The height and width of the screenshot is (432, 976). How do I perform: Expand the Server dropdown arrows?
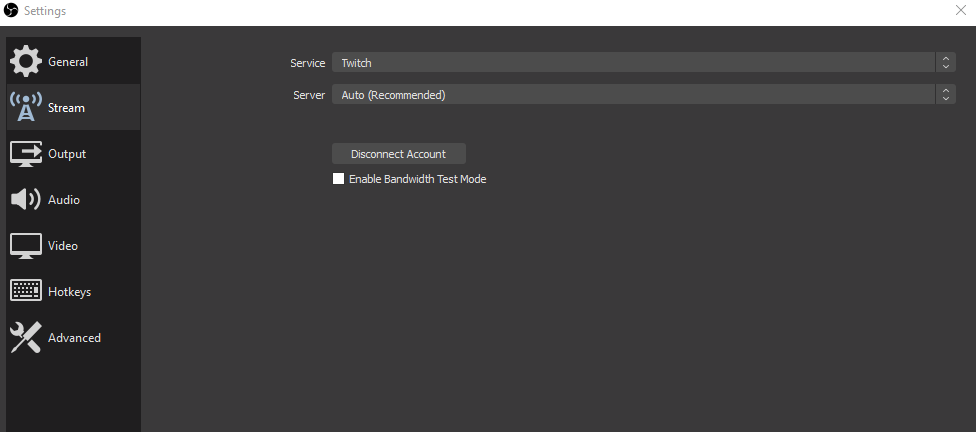(946, 95)
